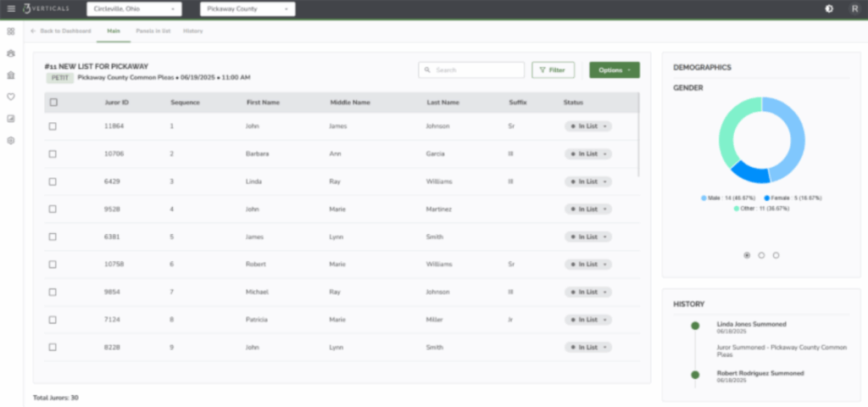Select the heart icon in sidebar
Image resolution: width=868 pixels, height=407 pixels.
click(x=11, y=97)
